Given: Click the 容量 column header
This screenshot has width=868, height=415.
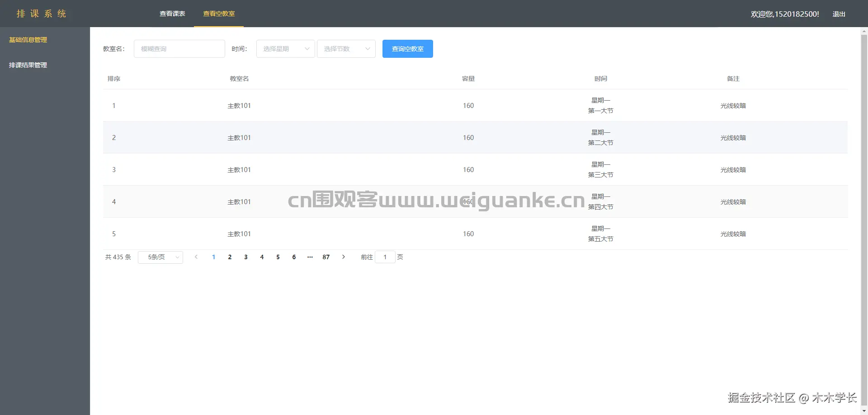Looking at the screenshot, I should coord(468,79).
